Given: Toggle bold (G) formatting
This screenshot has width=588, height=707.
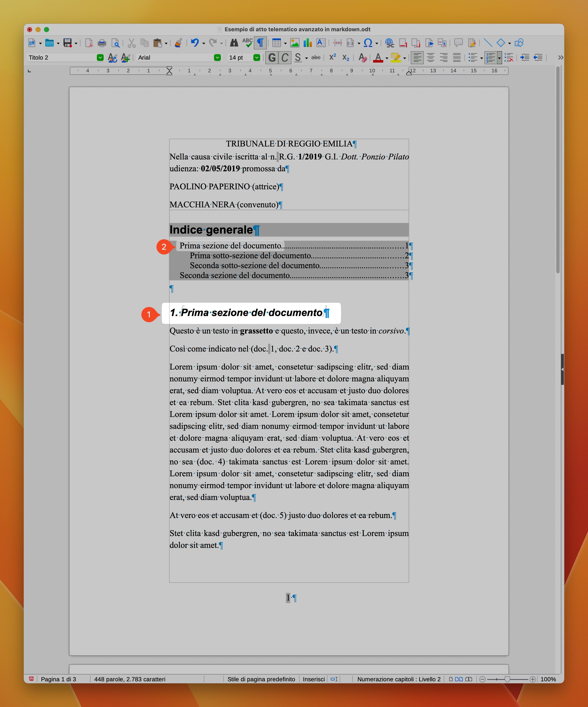Looking at the screenshot, I should [x=272, y=58].
